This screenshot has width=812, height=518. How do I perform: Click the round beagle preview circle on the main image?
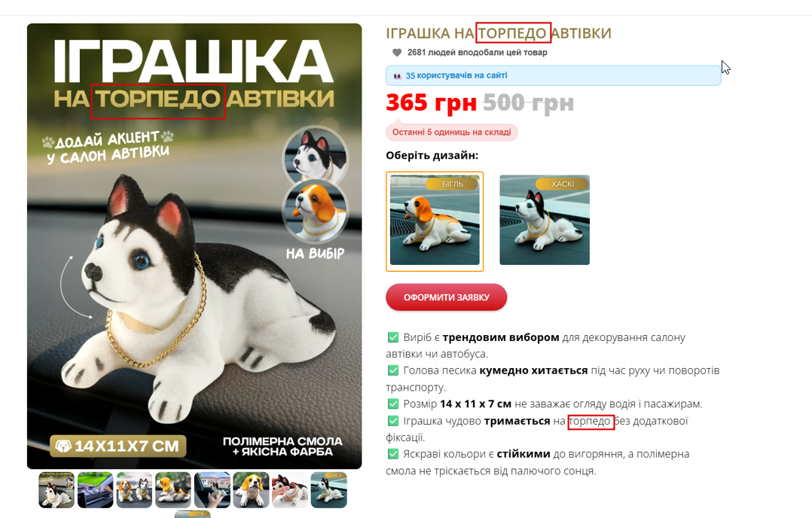(316, 211)
